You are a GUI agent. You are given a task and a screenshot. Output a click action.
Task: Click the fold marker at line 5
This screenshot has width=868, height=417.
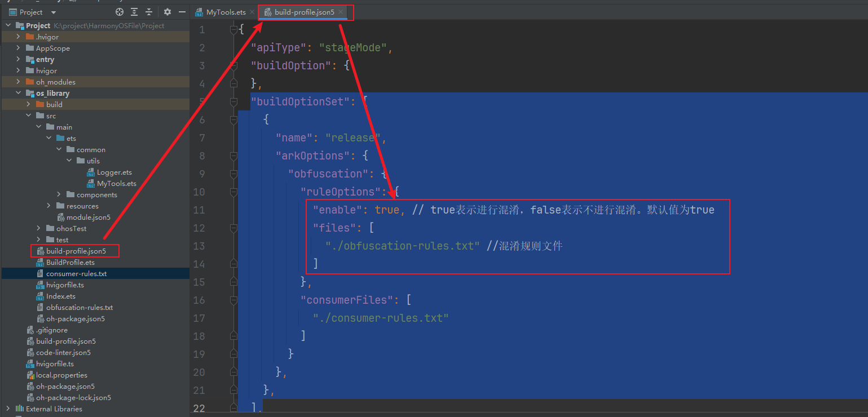pos(233,101)
